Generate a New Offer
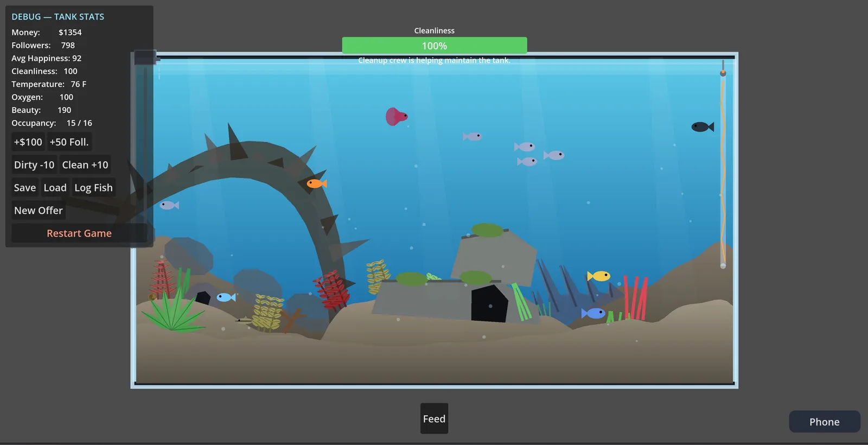This screenshot has height=445, width=868. [39, 211]
